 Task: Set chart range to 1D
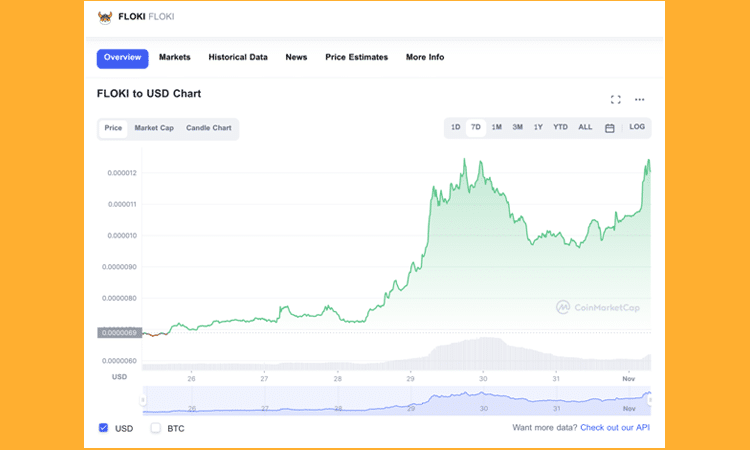[x=455, y=127]
